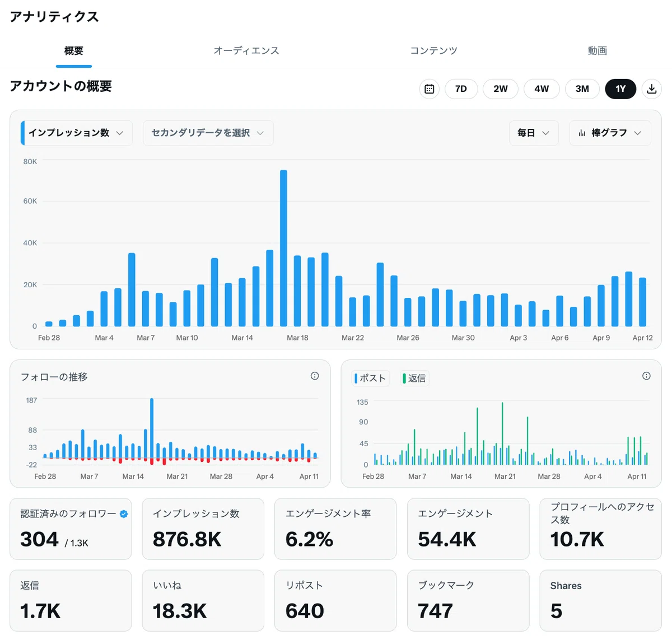Screen dimensions: 672x640
Task: Expand the インプレッション数 metric dropdown
Action: point(77,133)
